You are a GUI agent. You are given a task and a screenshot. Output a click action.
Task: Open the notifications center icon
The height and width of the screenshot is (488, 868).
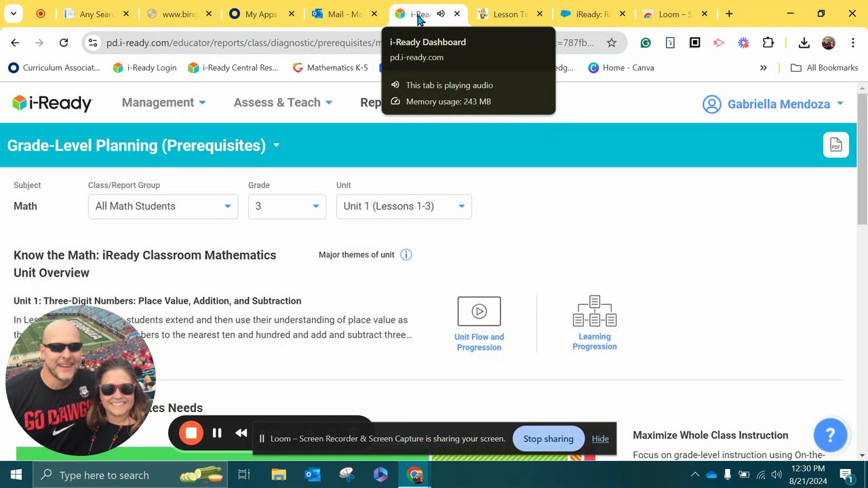[846, 475]
